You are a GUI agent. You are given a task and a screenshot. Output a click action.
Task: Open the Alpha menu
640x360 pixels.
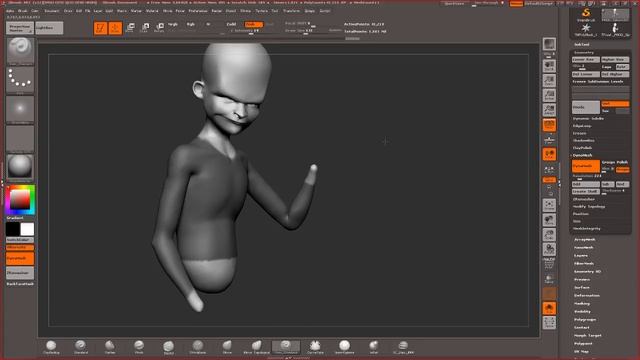(x=10, y=11)
